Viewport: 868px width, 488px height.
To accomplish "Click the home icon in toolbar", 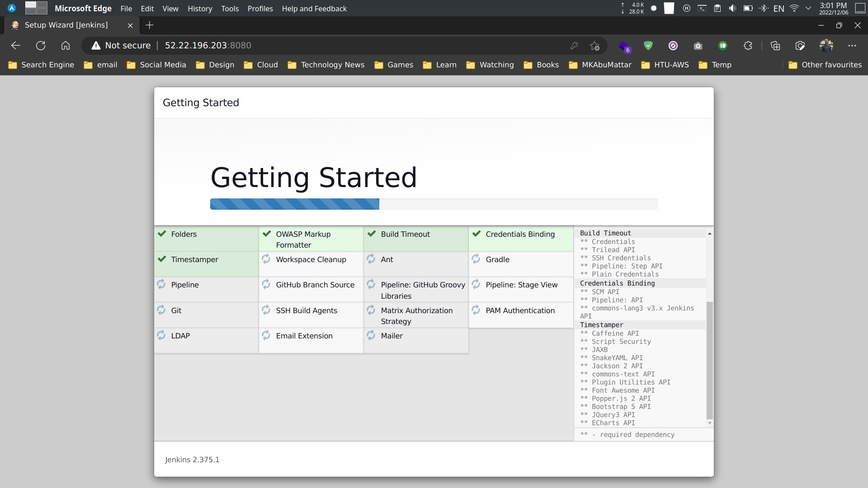I will (66, 46).
